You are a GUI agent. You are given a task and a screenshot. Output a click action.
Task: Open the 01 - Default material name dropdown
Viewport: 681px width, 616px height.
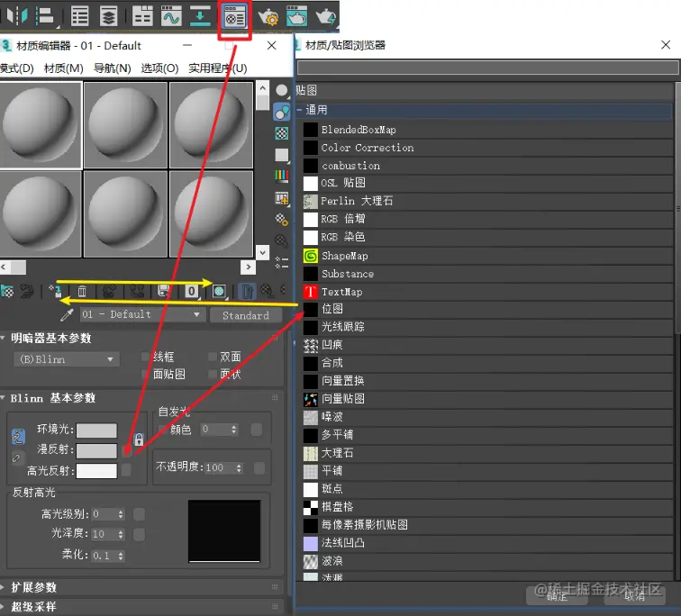click(x=142, y=314)
